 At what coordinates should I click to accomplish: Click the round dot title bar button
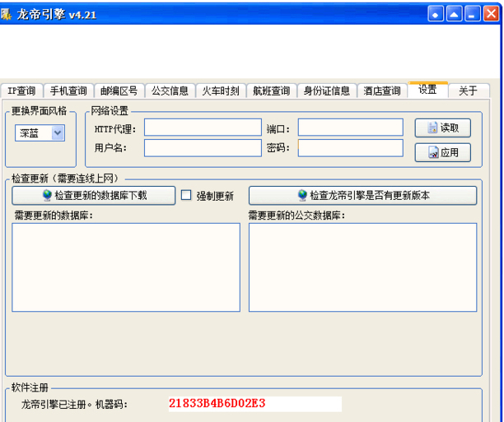(x=436, y=14)
